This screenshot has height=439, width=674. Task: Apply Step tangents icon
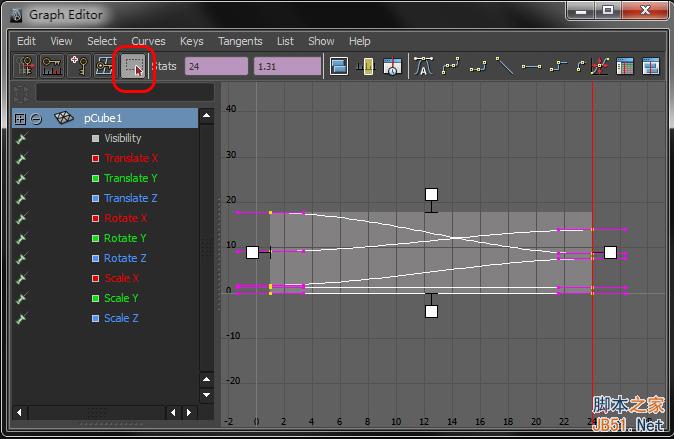tap(558, 66)
